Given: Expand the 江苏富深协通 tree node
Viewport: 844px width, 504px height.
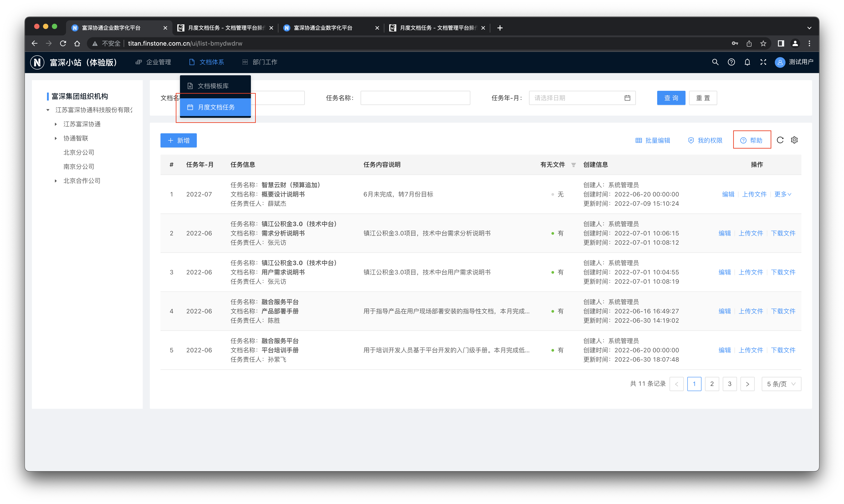Looking at the screenshot, I should [x=56, y=124].
